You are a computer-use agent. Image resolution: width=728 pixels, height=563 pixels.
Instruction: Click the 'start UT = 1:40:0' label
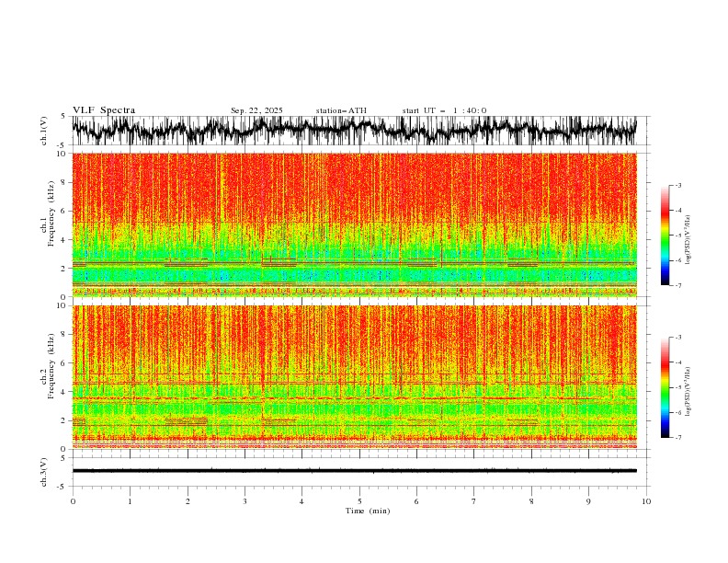444,110
